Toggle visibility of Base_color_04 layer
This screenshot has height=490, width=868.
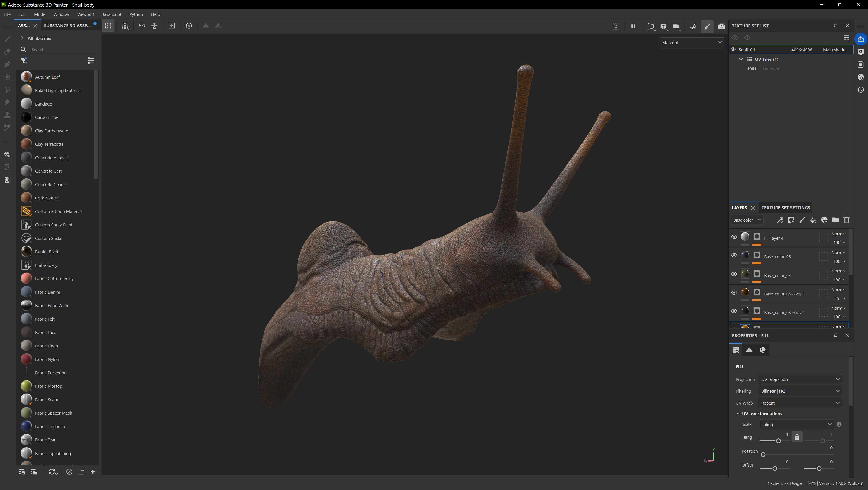(734, 274)
